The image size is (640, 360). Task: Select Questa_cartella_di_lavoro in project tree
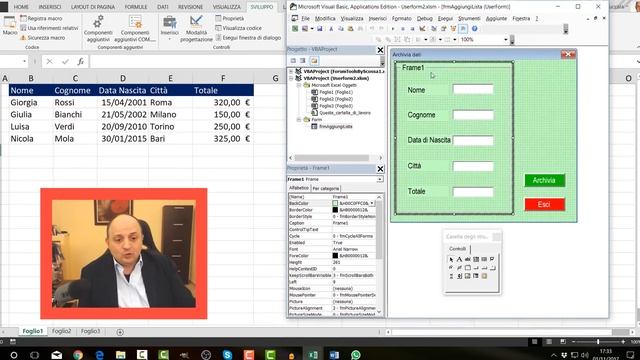pyautogui.click(x=344, y=113)
